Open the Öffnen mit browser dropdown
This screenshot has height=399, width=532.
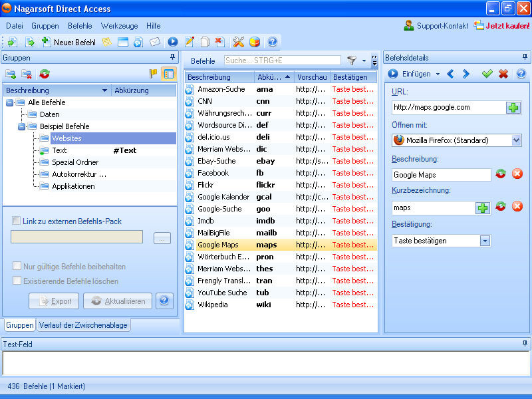(516, 140)
